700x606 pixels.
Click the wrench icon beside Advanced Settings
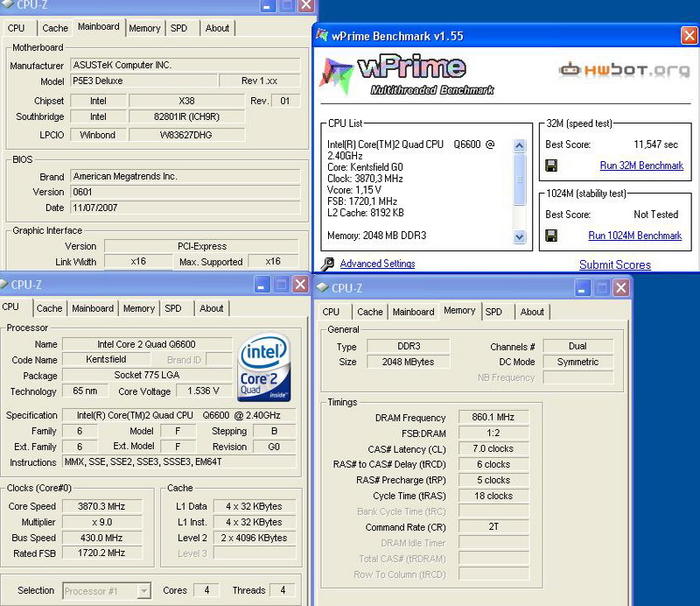[x=327, y=264]
